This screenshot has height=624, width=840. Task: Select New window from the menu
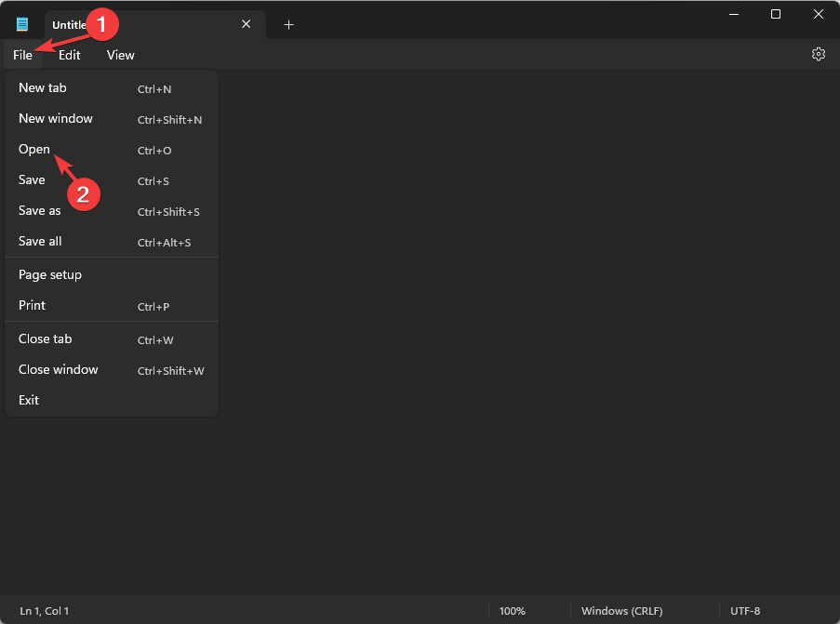click(56, 118)
